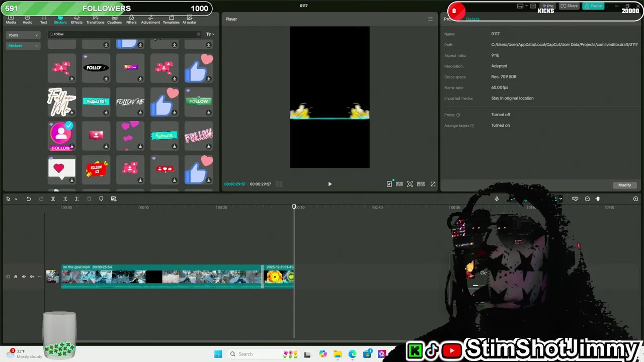Open the main track more options
This screenshot has height=362, width=644.
click(x=40, y=277)
